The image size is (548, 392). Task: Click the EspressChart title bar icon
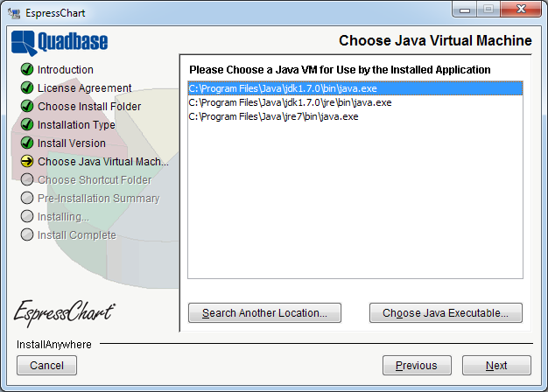[14, 13]
